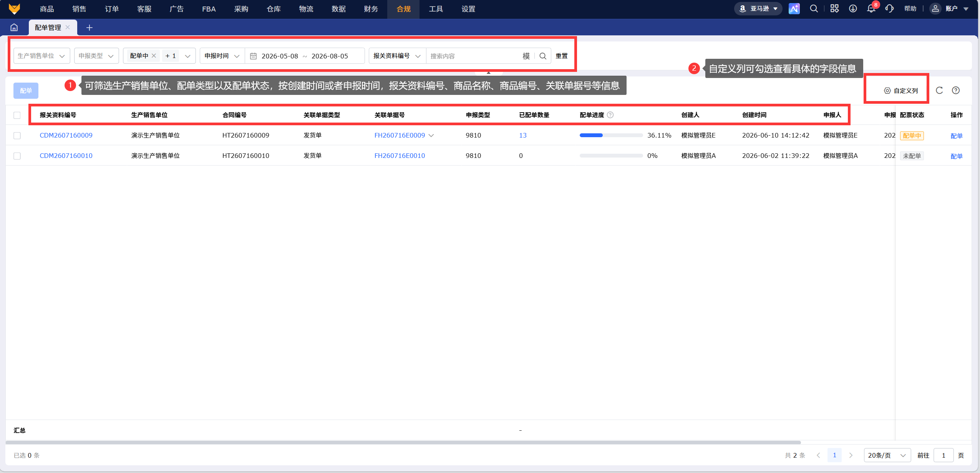This screenshot has width=980, height=473.
Task: Select the 2026-08-05 end date field
Action: (x=330, y=56)
